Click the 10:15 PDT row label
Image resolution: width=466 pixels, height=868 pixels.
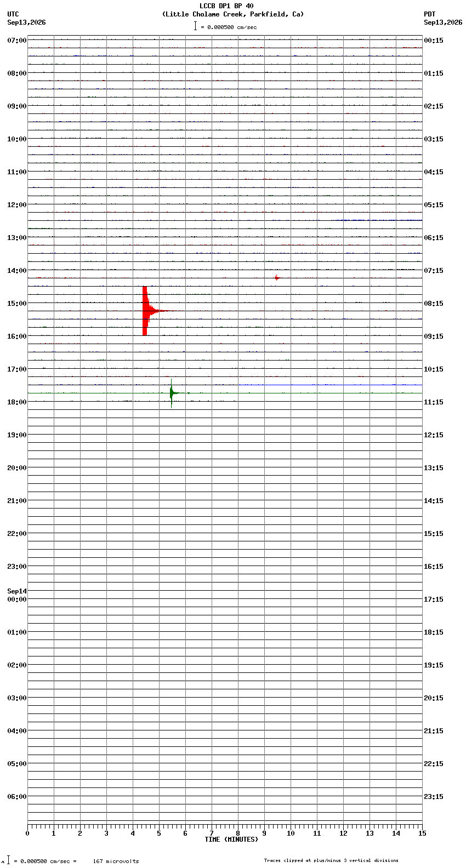tap(434, 369)
